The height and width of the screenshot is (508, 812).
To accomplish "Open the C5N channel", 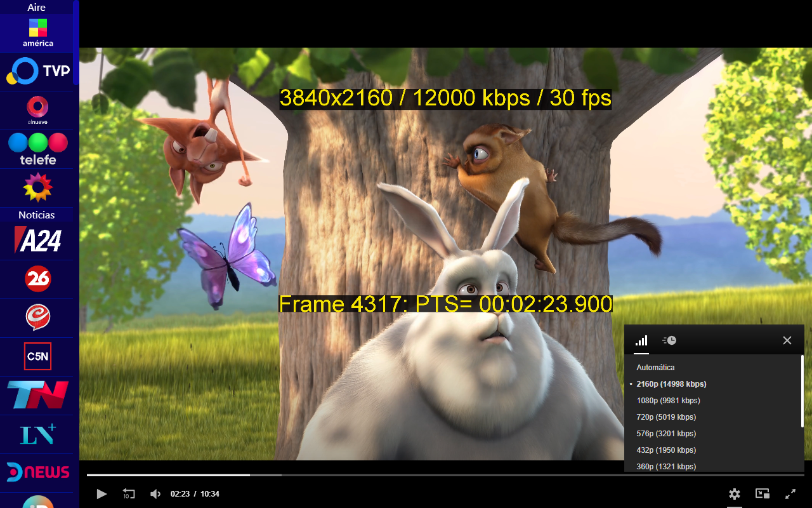I will pyautogui.click(x=37, y=356).
